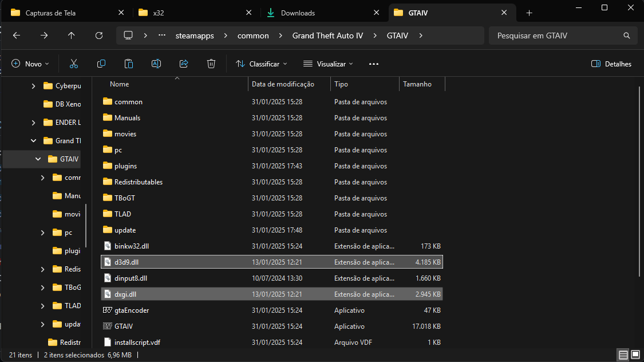The width and height of the screenshot is (644, 362).
Task: Click the Copy icon in toolbar
Action: (101, 64)
